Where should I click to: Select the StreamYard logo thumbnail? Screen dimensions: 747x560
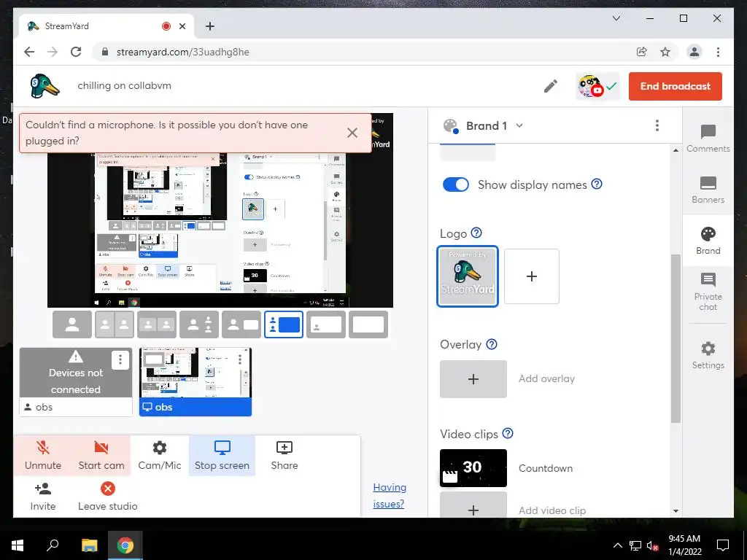[x=468, y=276]
